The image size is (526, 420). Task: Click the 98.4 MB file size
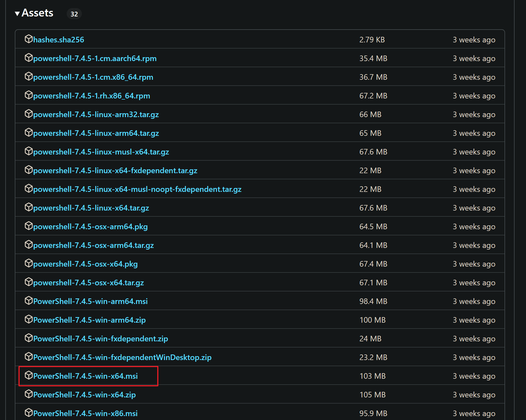pyautogui.click(x=373, y=301)
